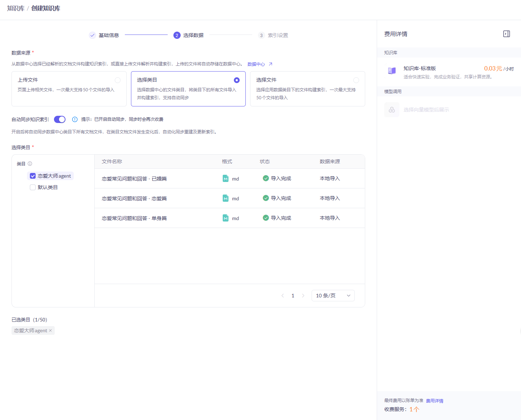Image resolution: width=521 pixels, height=420 pixels.
Task: Go to next page arrow in pagination
Action: tap(303, 296)
